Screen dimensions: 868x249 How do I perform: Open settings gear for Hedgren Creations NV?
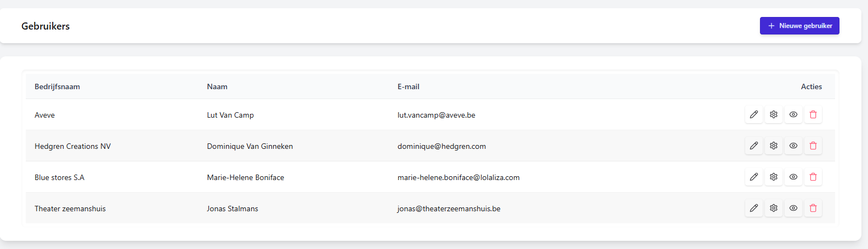coord(774,146)
